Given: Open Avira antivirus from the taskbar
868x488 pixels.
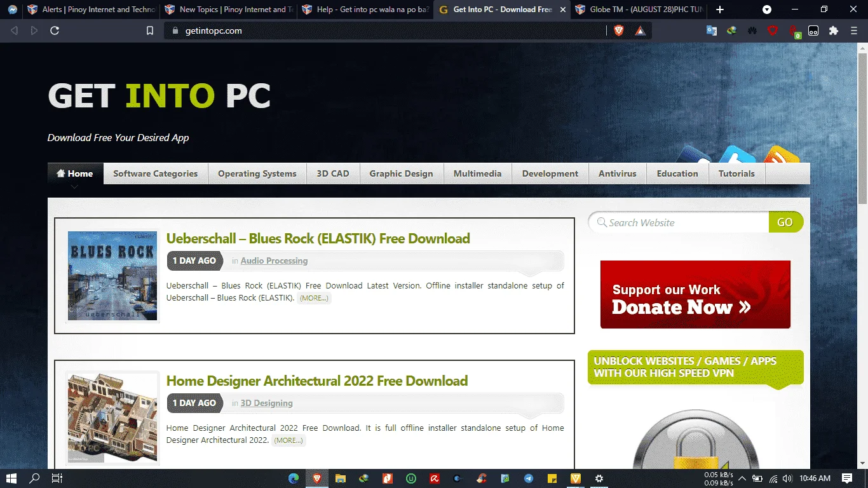Looking at the screenshot, I should 435,478.
